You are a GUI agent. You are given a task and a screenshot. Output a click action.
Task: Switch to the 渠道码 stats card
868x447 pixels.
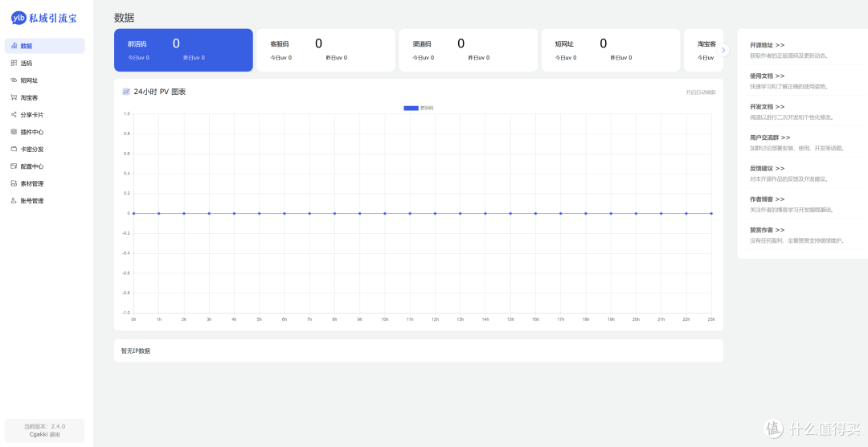[x=468, y=50]
